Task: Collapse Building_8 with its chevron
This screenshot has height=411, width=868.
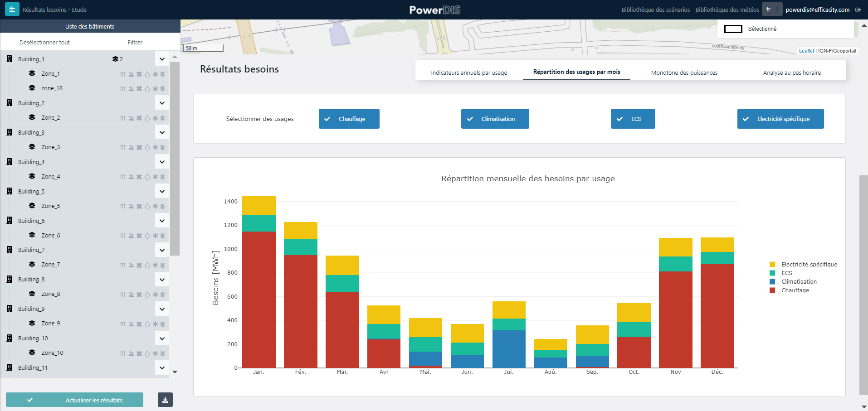Action: [162, 279]
